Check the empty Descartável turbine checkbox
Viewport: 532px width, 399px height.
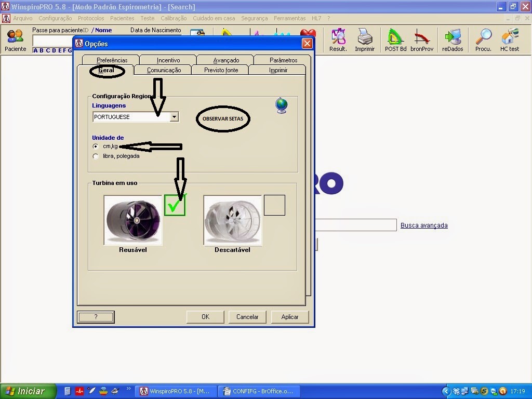(274, 205)
